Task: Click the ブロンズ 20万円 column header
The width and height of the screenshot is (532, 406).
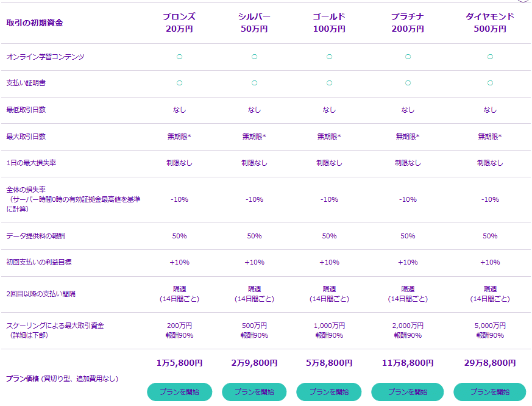Action: [x=180, y=23]
